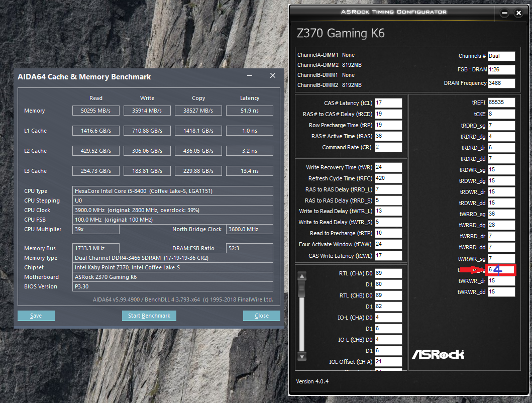Click the RTL (CHA) D0 field
The image size is (532, 403).
(388, 273)
